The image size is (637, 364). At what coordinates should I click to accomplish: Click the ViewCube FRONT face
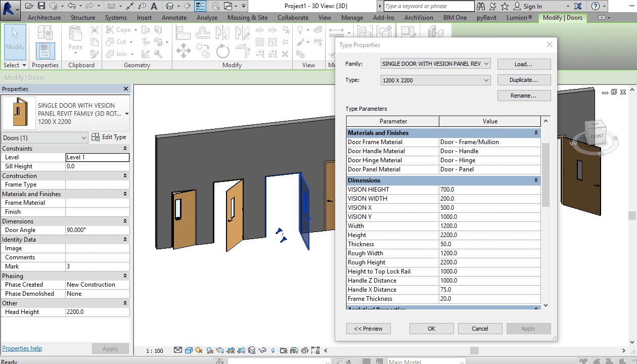click(x=597, y=136)
